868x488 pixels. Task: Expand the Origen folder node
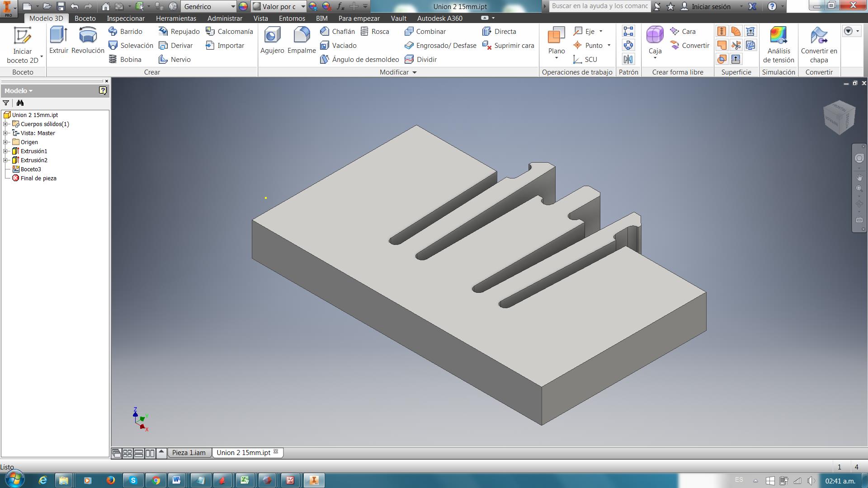(x=5, y=142)
